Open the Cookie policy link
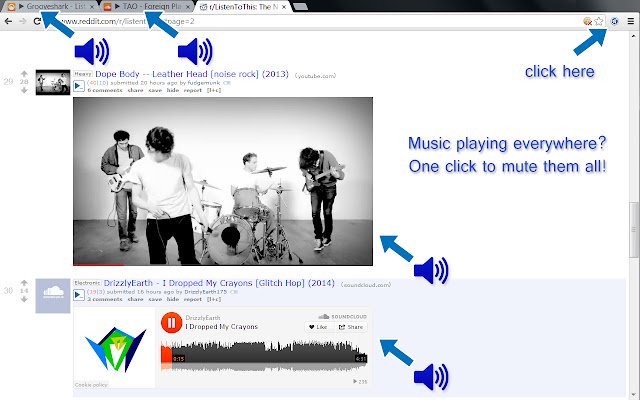Image resolution: width=640 pixels, height=400 pixels. coord(91,384)
